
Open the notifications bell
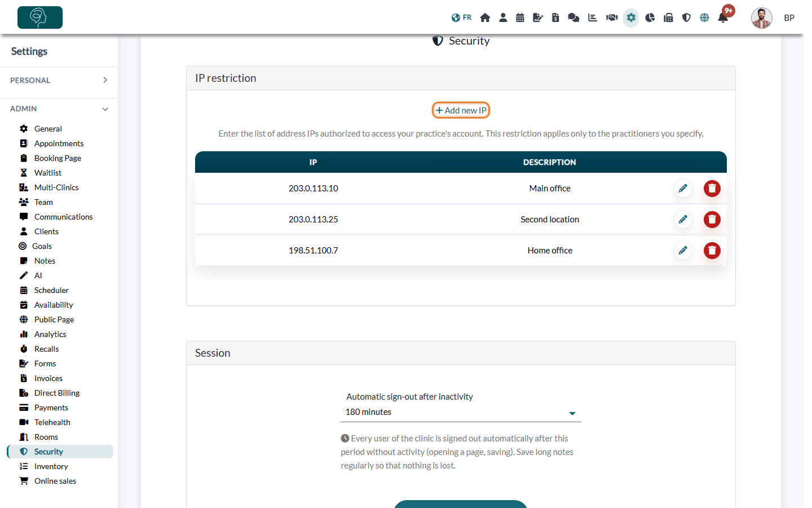tap(723, 17)
